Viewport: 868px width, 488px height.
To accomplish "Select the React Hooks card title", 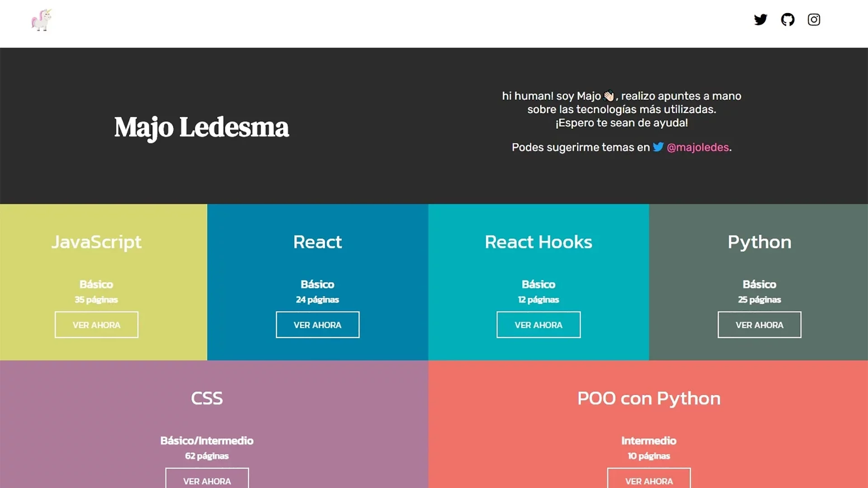I will tap(538, 242).
